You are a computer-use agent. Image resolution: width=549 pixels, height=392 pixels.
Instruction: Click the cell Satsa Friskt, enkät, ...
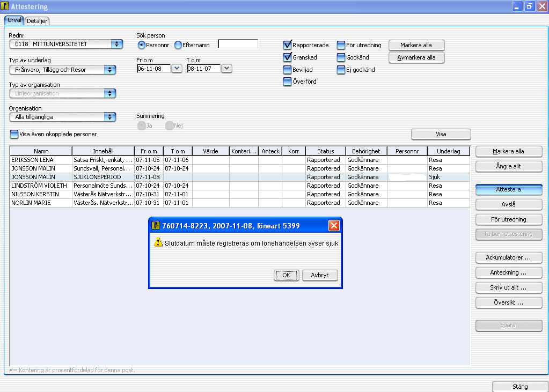pos(103,160)
